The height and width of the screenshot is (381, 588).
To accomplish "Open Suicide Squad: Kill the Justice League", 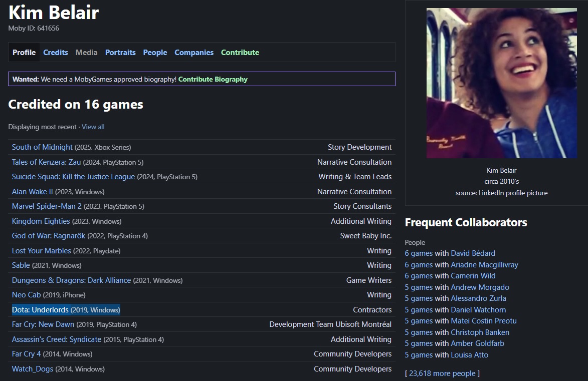I will [73, 176].
